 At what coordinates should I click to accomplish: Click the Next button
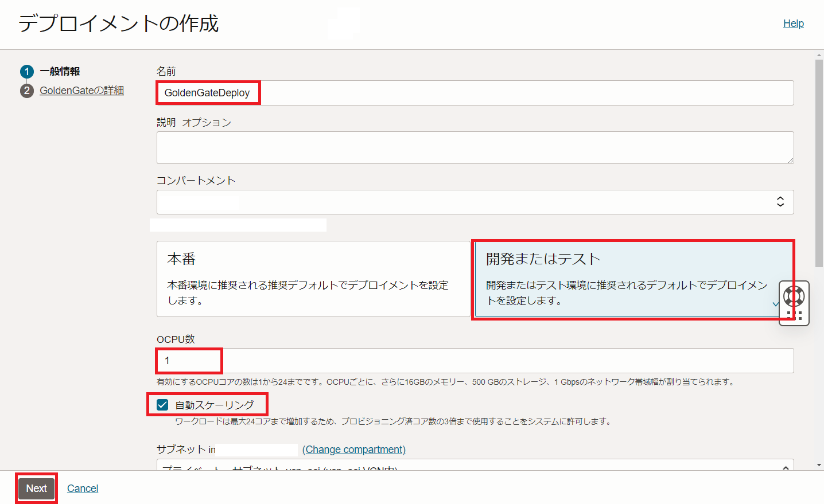(36, 488)
